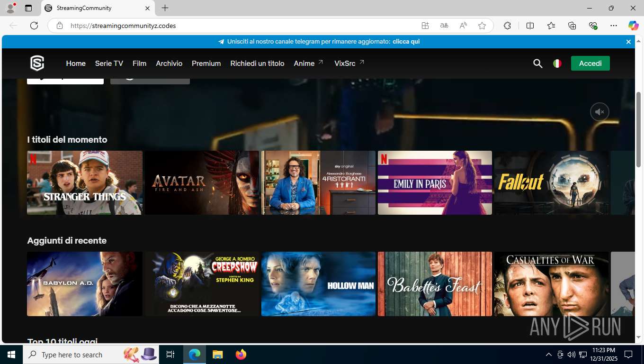Start Read aloud from address bar
This screenshot has width=644, height=364.
click(463, 26)
